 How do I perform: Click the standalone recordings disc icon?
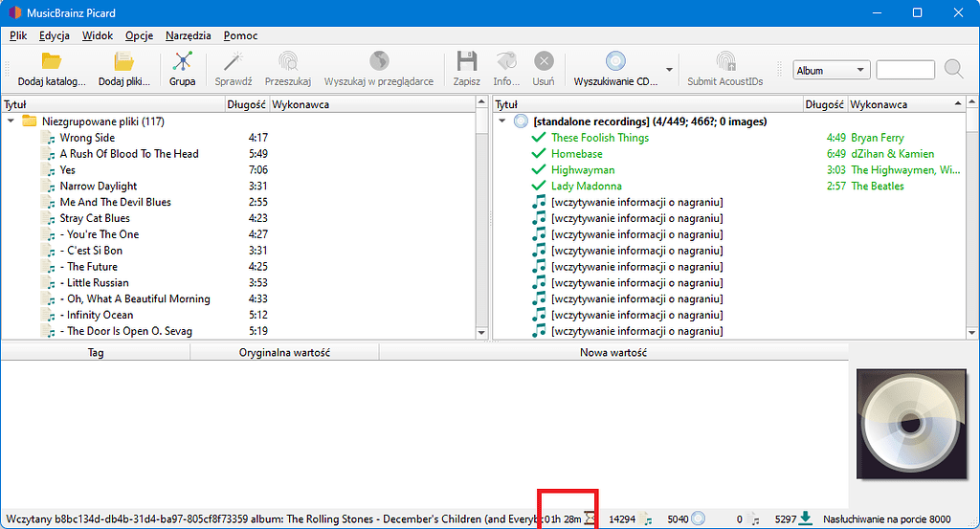521,121
